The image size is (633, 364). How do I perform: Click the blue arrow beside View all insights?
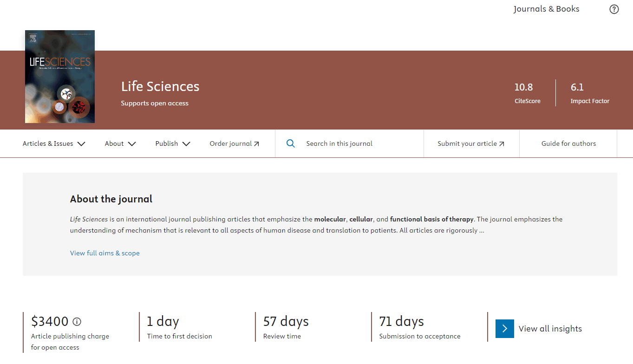[x=505, y=329]
